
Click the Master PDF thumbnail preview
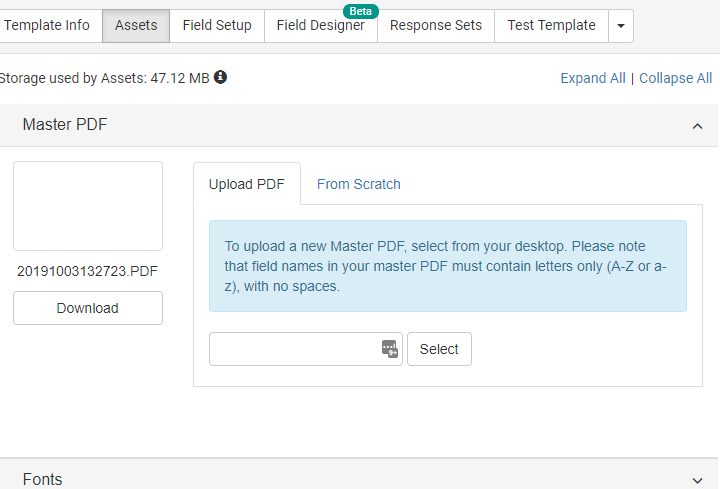pyautogui.click(x=88, y=206)
